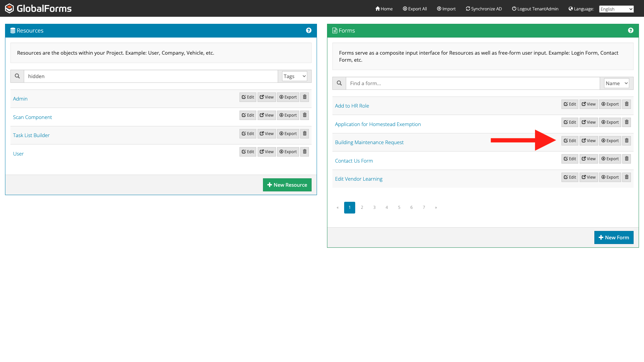Click Synchronize AD in top navigation
The image size is (644, 362).
(x=484, y=9)
